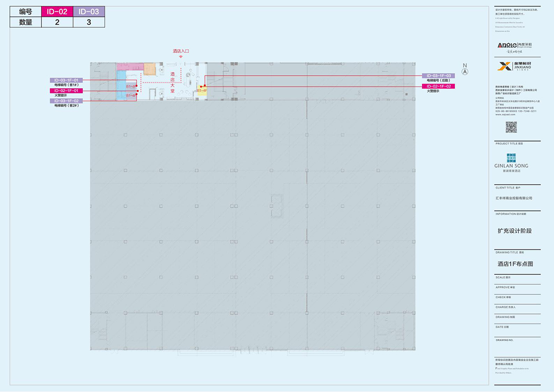Click the arrow marker below 酒店入口
This screenshot has height=392, width=554.
[181, 56]
